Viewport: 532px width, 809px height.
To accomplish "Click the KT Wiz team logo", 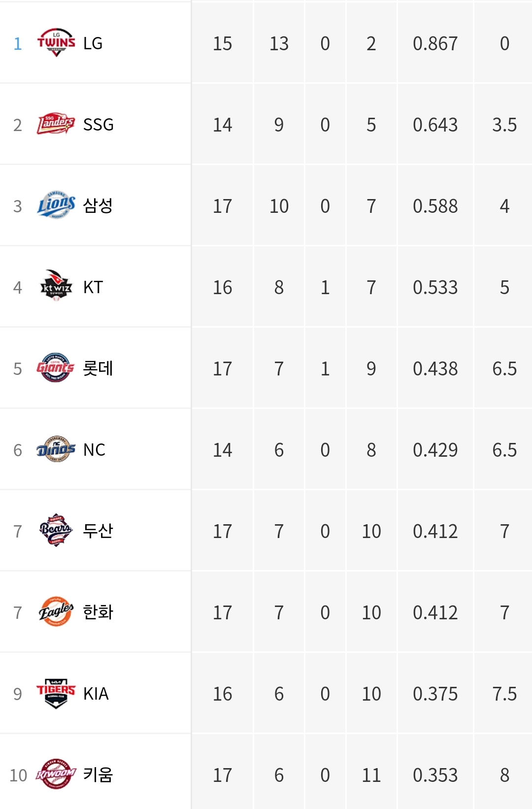I will point(56,286).
